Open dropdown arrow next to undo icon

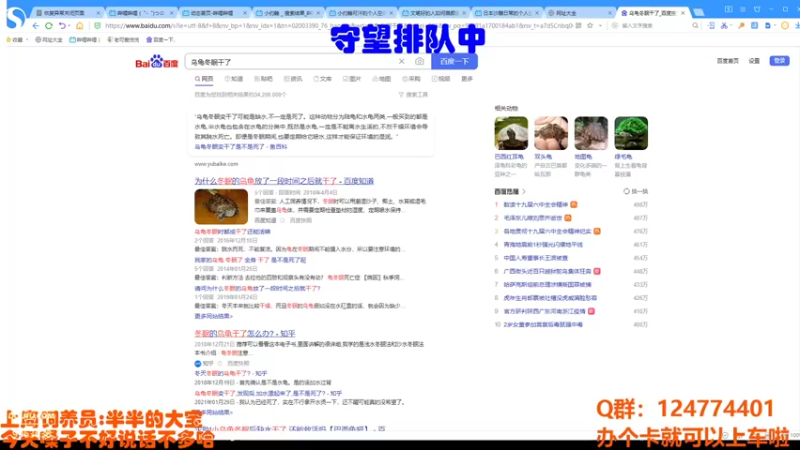pyautogui.click(x=70, y=26)
